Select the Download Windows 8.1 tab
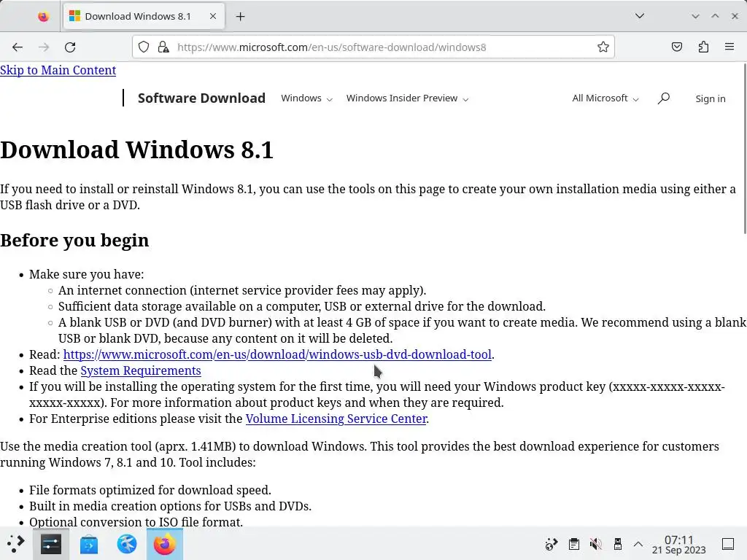Screen dimensions: 747x560 click(143, 17)
